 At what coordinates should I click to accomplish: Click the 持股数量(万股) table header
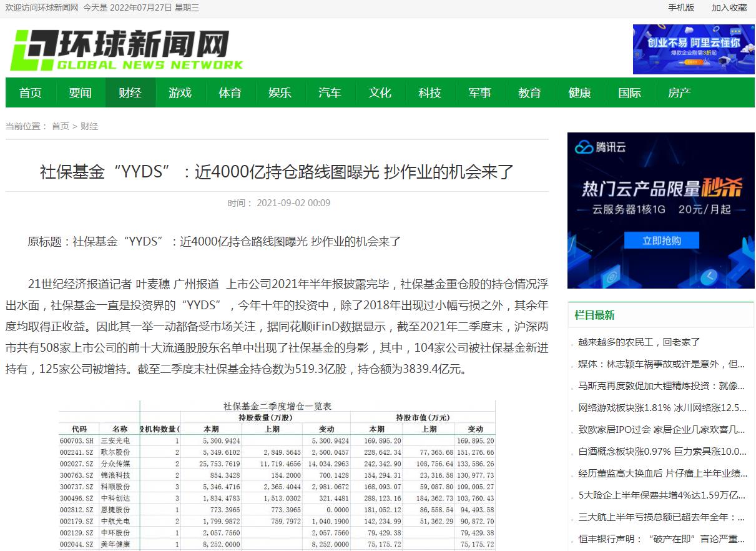tap(265, 417)
